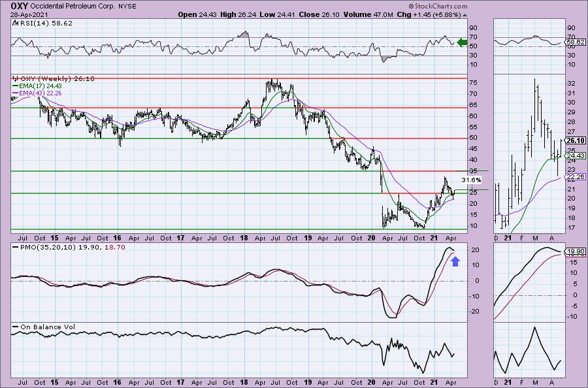588x388 pixels.
Task: Select the Occidental Petroleum Corp. company name
Action: (x=71, y=7)
